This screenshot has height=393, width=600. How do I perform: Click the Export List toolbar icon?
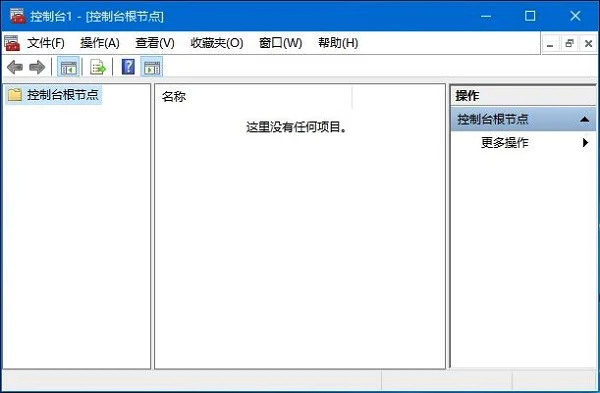tap(98, 67)
